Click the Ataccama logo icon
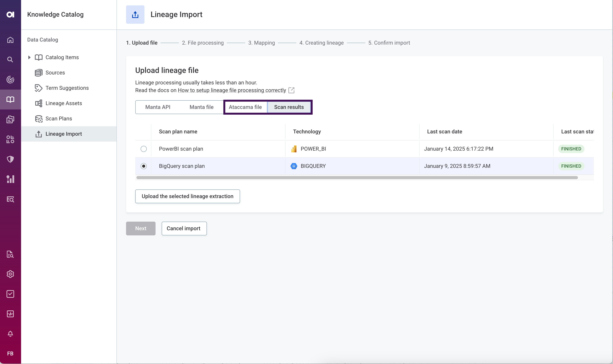 pos(10,15)
